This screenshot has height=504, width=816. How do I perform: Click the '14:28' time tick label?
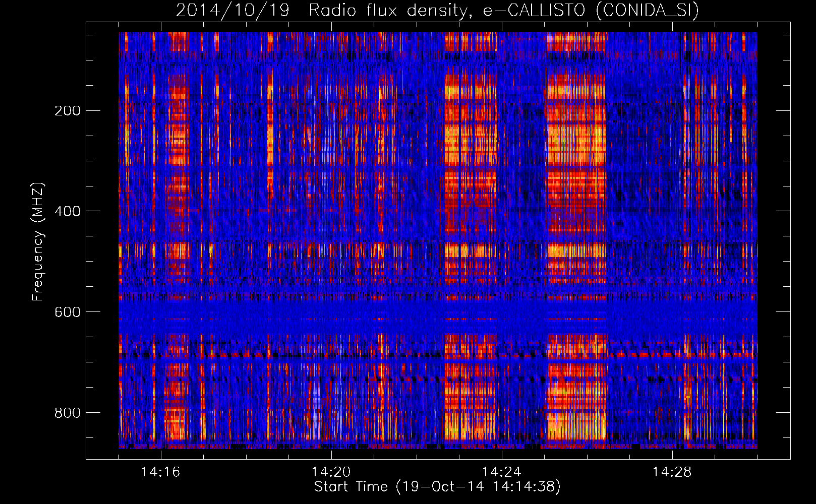coord(672,472)
